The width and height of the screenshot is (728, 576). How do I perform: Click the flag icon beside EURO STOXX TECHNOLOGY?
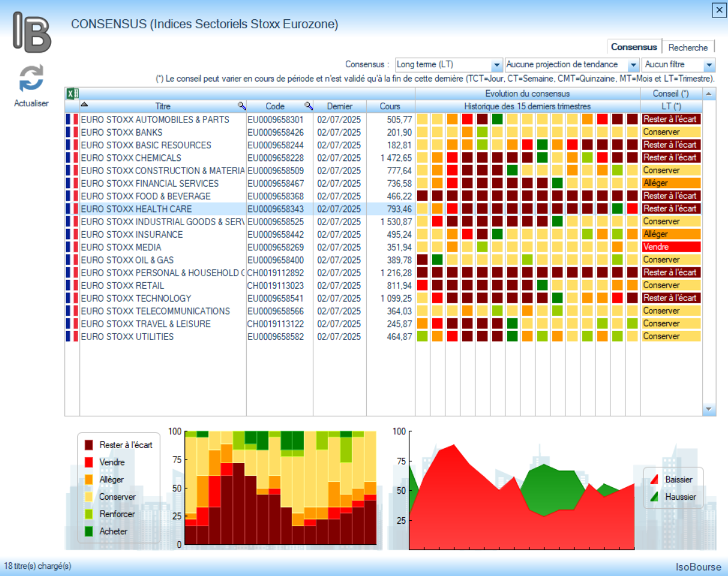pyautogui.click(x=72, y=298)
